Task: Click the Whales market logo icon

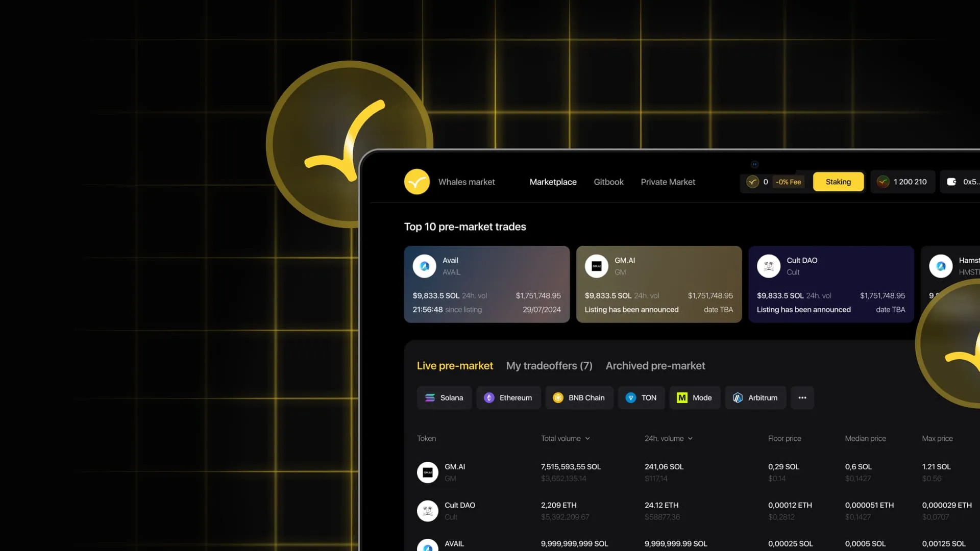Action: tap(417, 182)
